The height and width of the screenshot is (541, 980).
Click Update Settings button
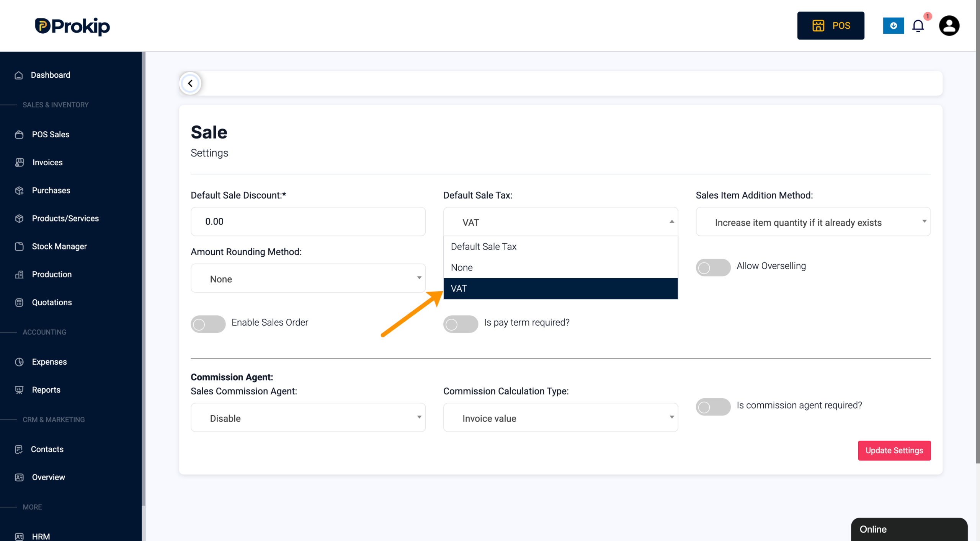click(x=894, y=450)
